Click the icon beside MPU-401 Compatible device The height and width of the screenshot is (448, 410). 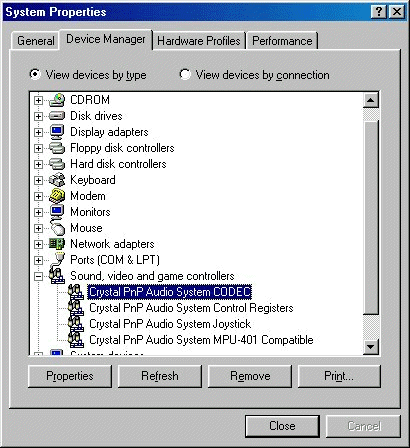tap(76, 340)
